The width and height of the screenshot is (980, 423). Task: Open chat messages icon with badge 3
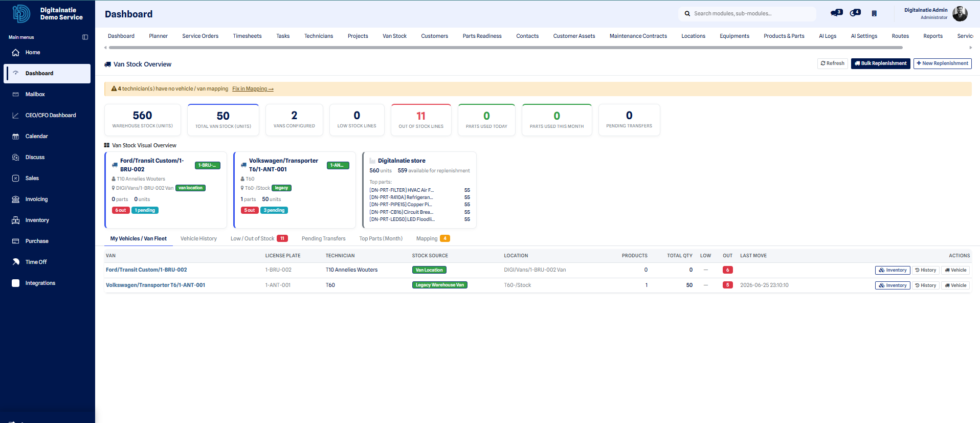[x=836, y=13]
